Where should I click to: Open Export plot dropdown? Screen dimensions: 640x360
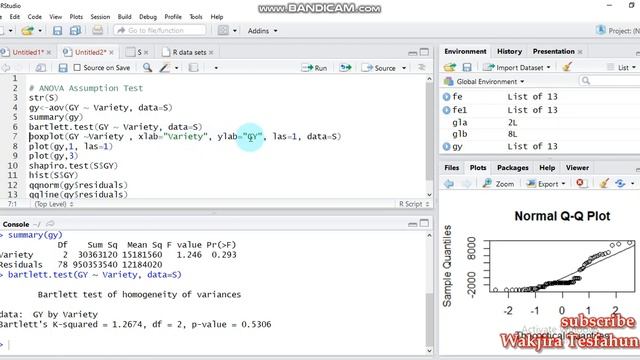(546, 184)
